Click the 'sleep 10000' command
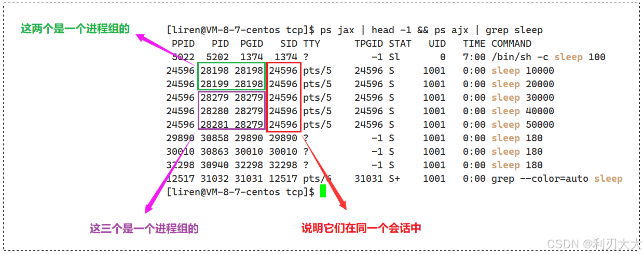644x254 pixels. [x=523, y=71]
